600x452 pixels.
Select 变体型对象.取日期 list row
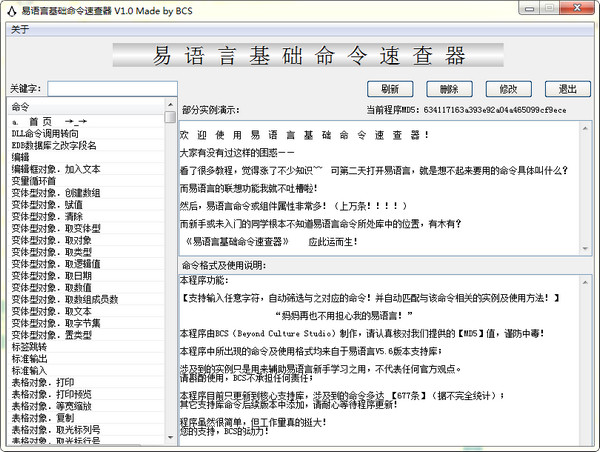pos(86,276)
